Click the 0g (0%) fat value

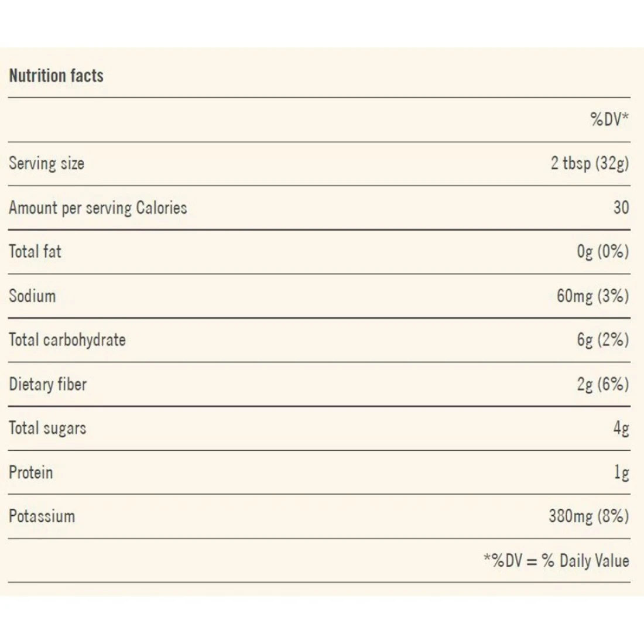point(602,252)
